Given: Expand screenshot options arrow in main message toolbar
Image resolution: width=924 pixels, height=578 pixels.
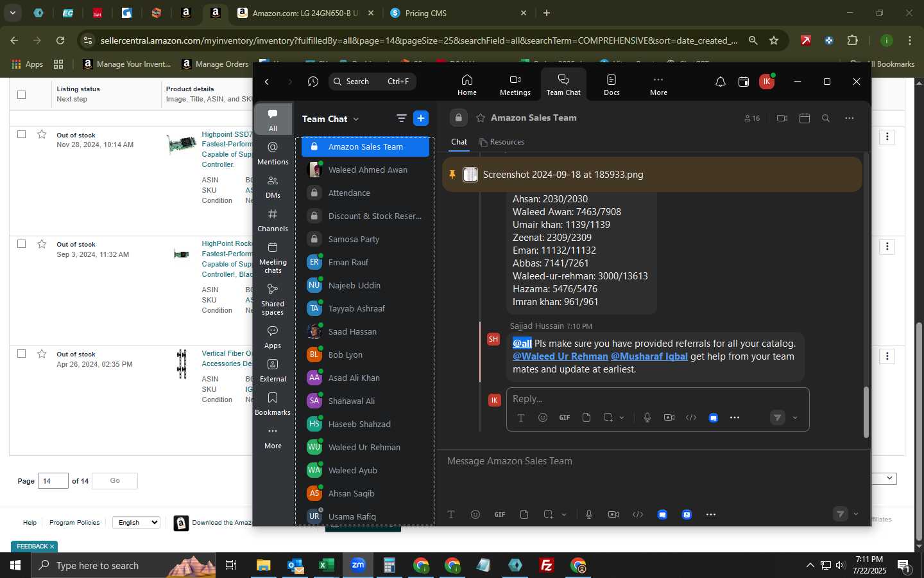Looking at the screenshot, I should [x=564, y=514].
